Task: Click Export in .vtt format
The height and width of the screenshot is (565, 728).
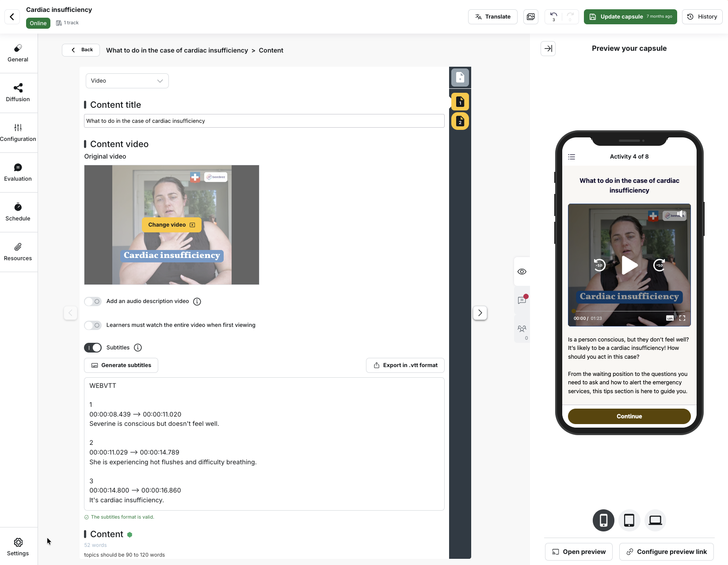Action: [x=405, y=365]
